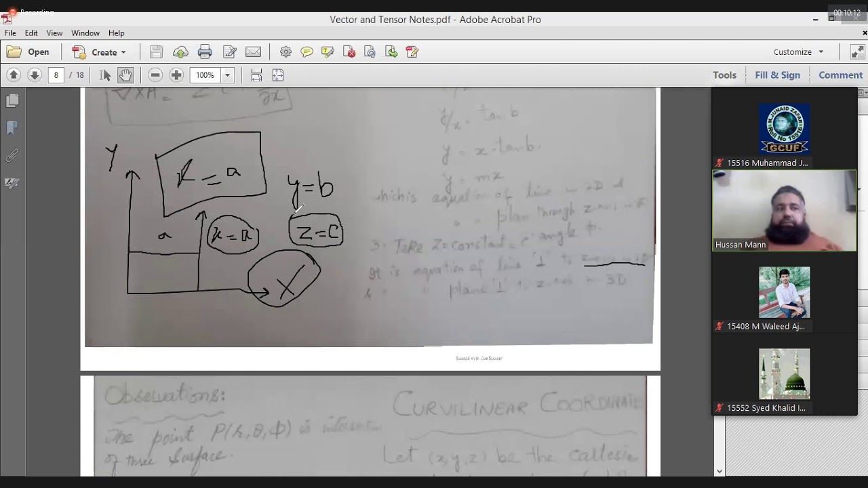The image size is (868, 488).
Task: Toggle read mode expand icon
Action: pyautogui.click(x=857, y=52)
